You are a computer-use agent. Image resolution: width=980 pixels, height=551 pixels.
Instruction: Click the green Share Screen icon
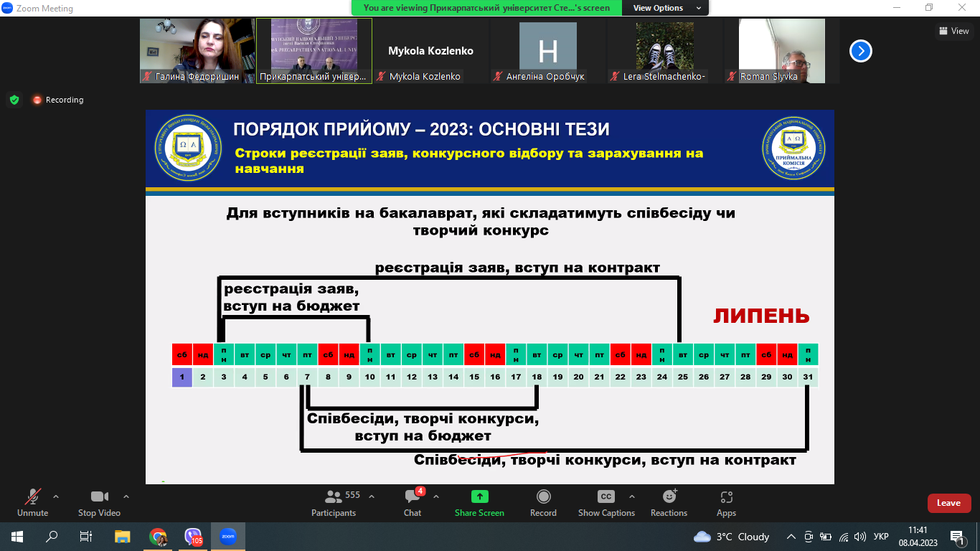coord(479,496)
